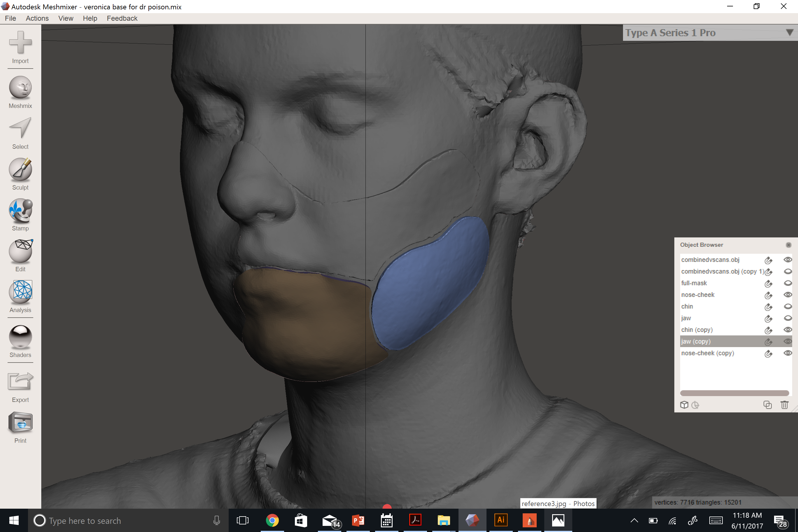Open the Help menu
Image resolution: width=798 pixels, height=532 pixels.
[x=90, y=18]
